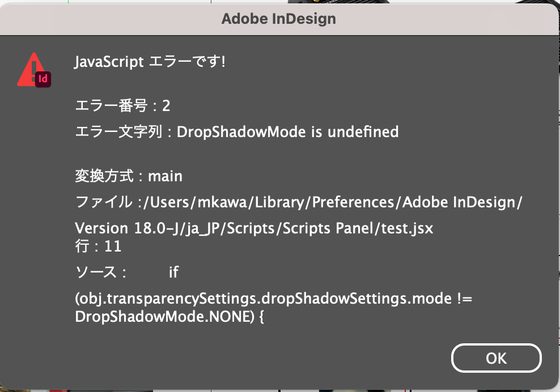Click the 'Scripts Panel/test.jsx' path line
The height and width of the screenshot is (392, 560).
[x=254, y=228]
